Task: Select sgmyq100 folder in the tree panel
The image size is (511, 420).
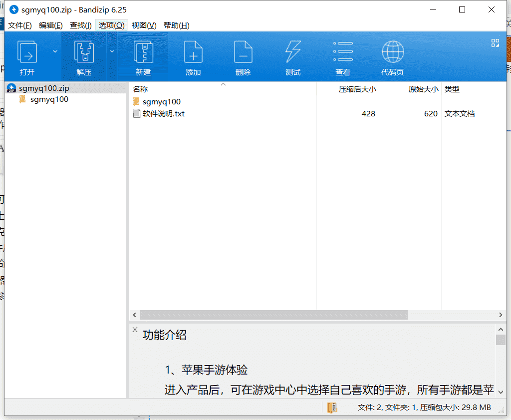Action: pyautogui.click(x=49, y=99)
